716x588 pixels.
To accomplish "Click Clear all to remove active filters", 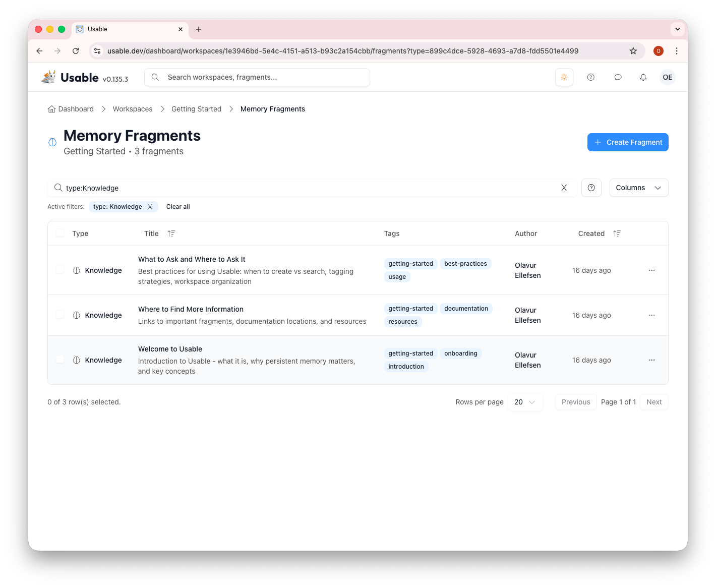I will click(177, 206).
